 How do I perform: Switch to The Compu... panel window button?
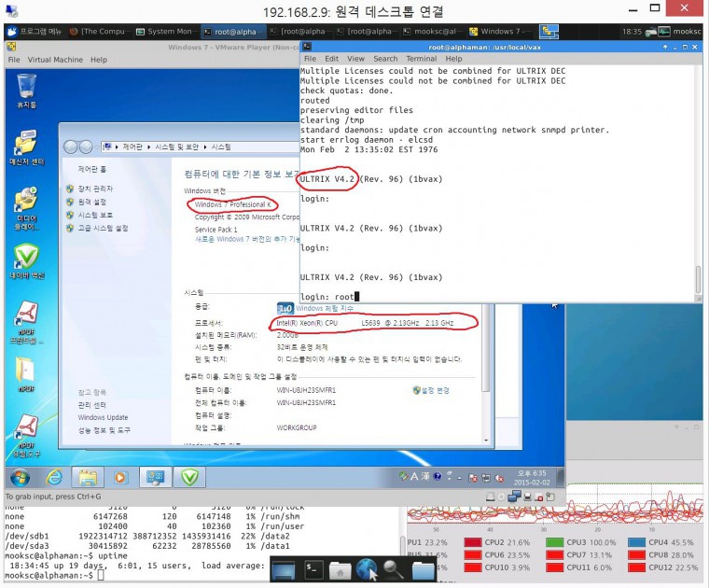coord(99,31)
